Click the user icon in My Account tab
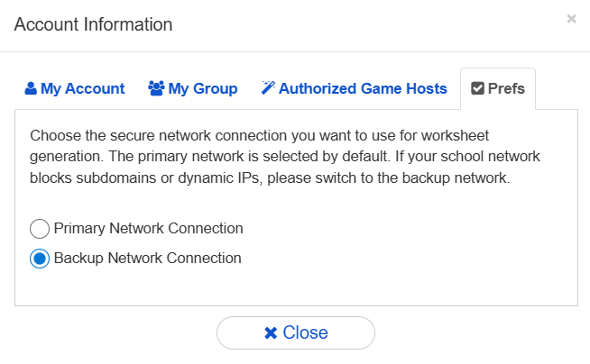590x364 pixels. pyautogui.click(x=31, y=88)
